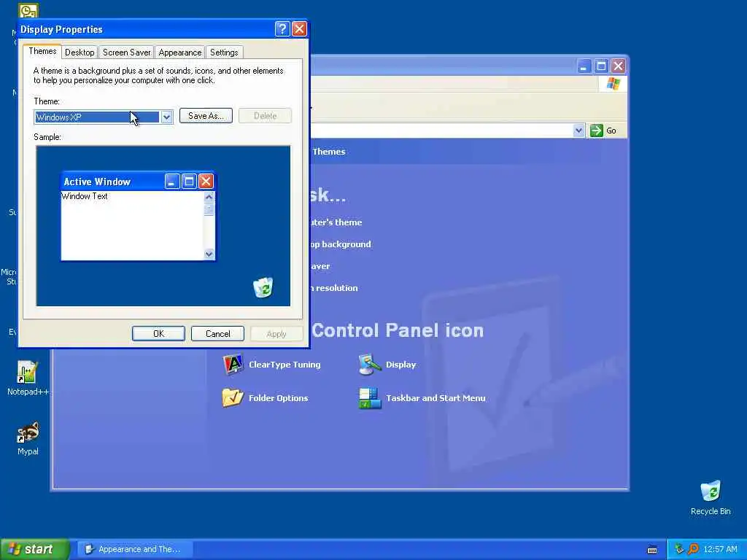Open the Folder Options icon
Image resolution: width=747 pixels, height=560 pixels.
pos(233,397)
